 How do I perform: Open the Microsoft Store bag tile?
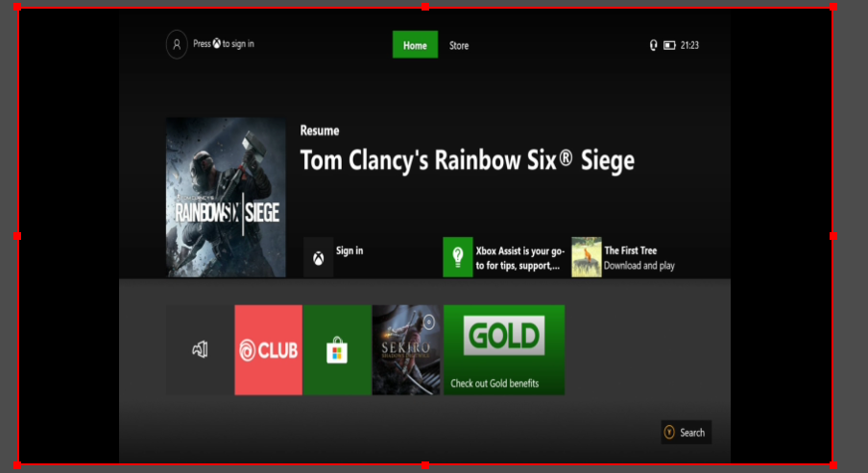click(x=337, y=349)
